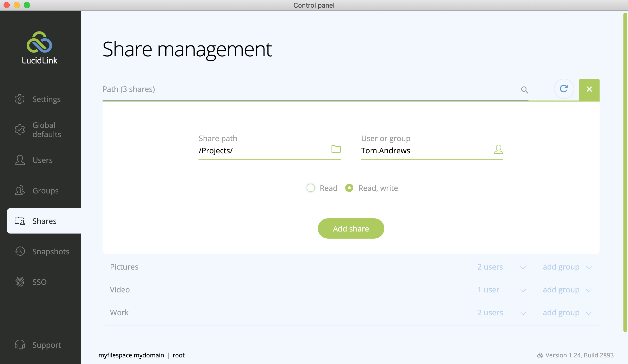Close the new share form with the X

pyautogui.click(x=589, y=89)
